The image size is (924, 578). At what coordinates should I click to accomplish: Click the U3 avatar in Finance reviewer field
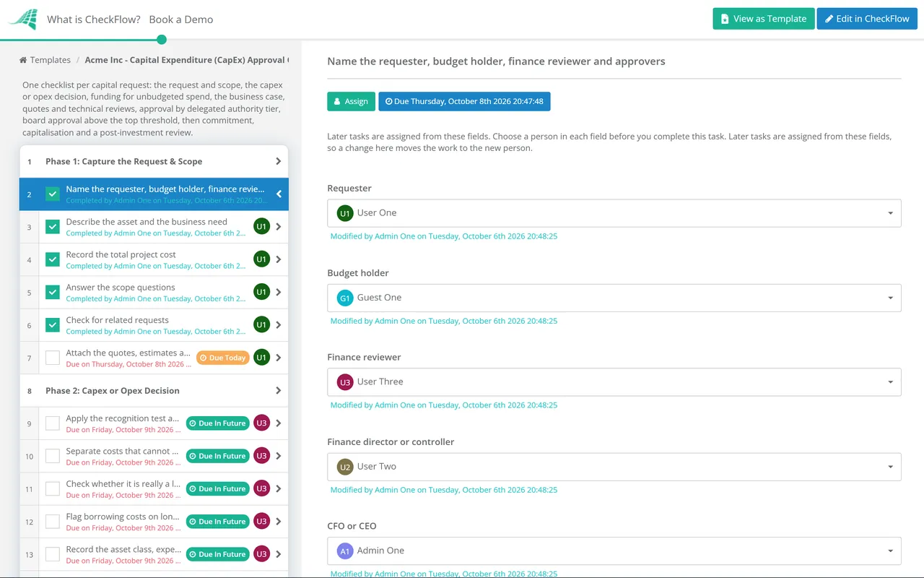point(345,382)
